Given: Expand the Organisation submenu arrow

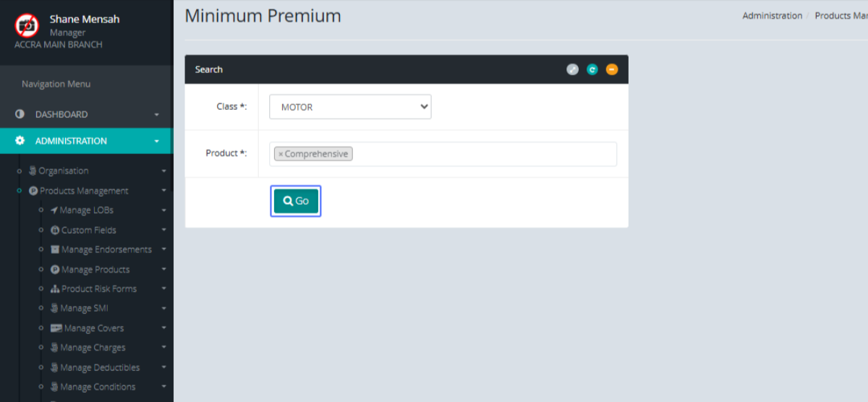Looking at the screenshot, I should 164,171.
